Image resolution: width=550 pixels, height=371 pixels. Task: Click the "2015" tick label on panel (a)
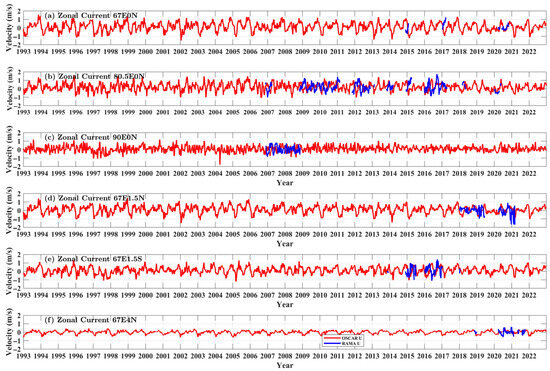407,52
